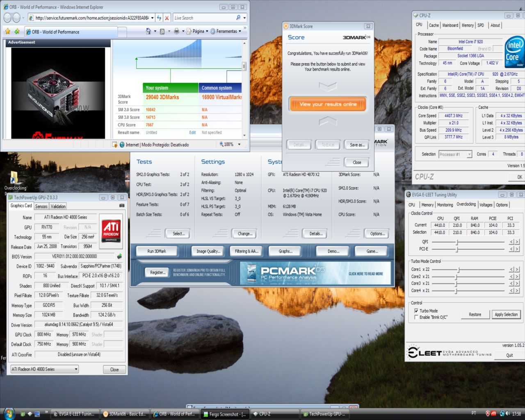Click the Edit link for Result name
Screen dimensions: 525x420
pyautogui.click(x=192, y=132)
